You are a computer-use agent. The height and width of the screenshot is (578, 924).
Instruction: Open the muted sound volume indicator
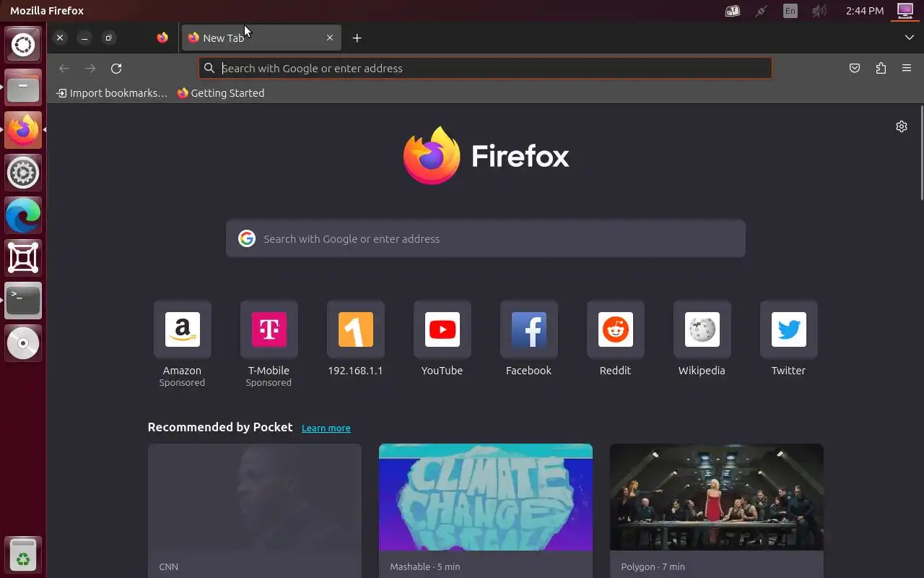pyautogui.click(x=819, y=11)
